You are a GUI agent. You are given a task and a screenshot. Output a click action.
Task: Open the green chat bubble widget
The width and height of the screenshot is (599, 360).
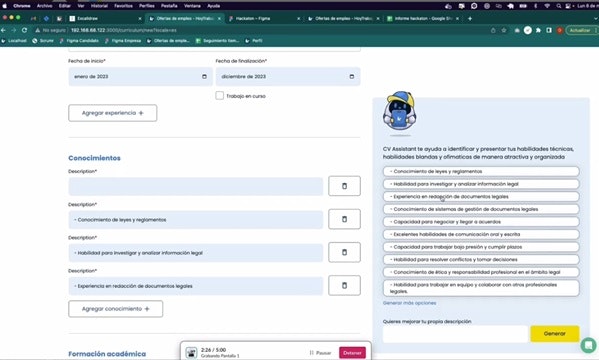(589, 345)
